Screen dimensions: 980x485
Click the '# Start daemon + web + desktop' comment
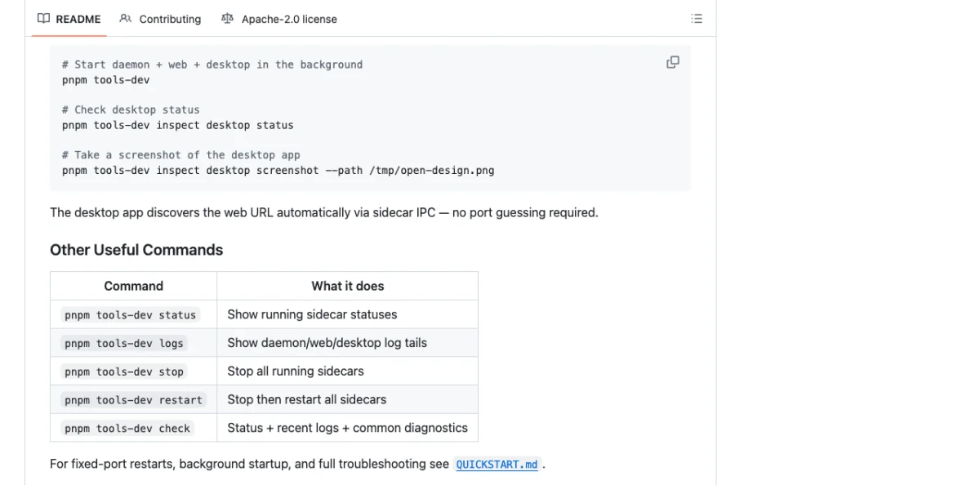212,65
